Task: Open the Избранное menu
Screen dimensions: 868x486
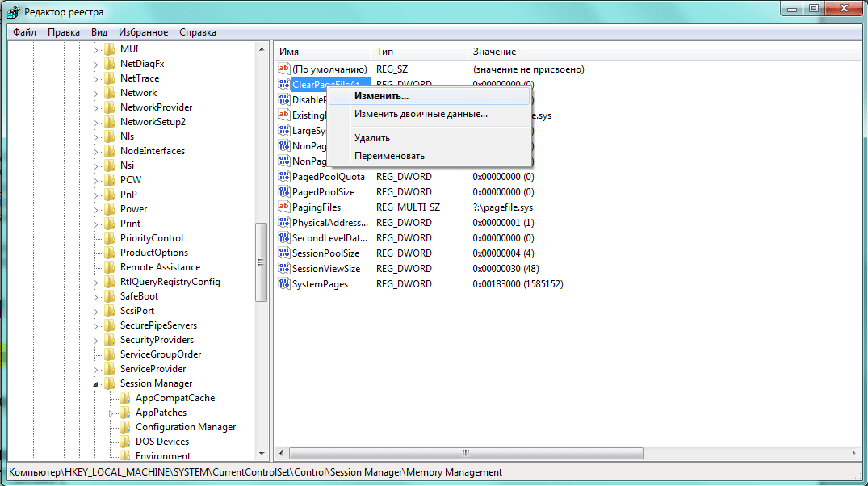Action: 143,32
